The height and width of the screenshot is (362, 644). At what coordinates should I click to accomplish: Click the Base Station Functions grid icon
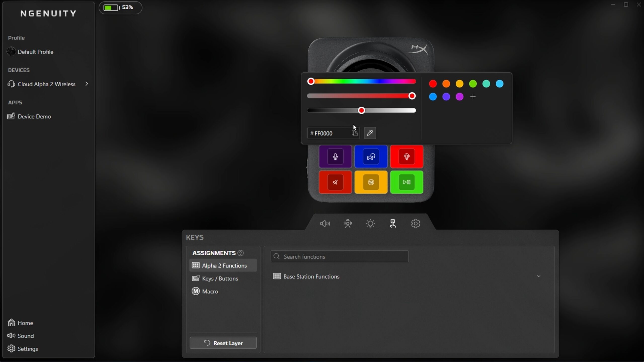pos(277,276)
